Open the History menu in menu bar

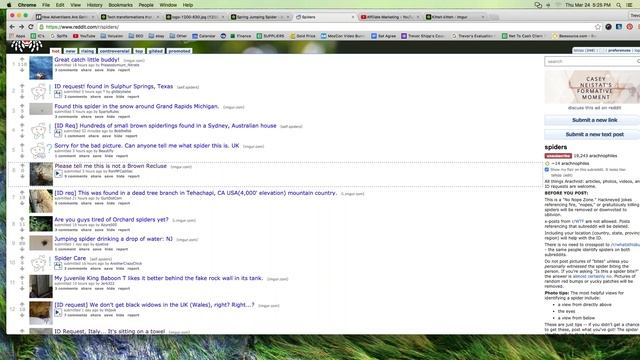[x=94, y=5]
